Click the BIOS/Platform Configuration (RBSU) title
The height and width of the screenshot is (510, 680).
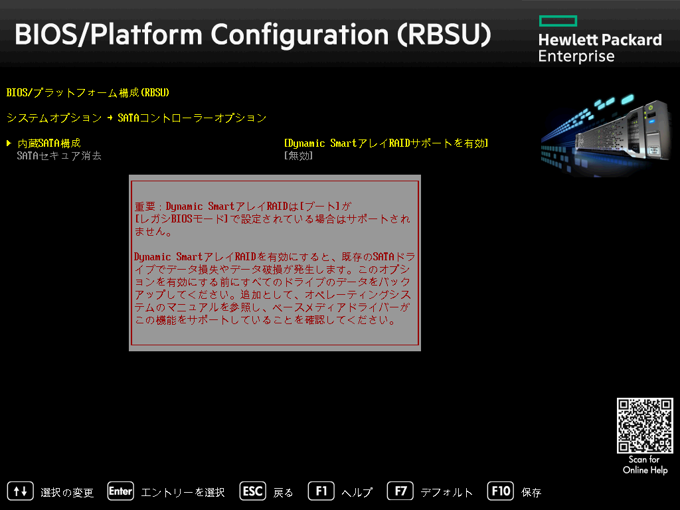point(253,34)
